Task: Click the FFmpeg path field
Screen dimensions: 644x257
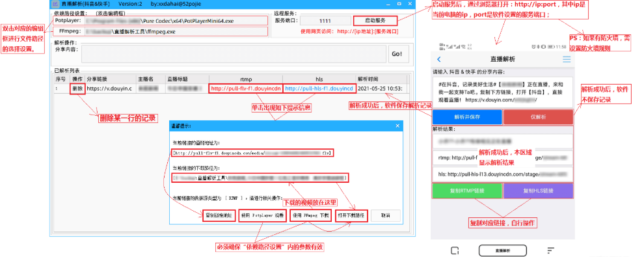Action: [176, 31]
